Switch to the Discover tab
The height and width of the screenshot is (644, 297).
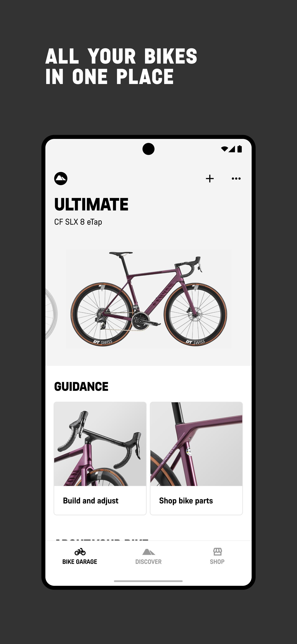coord(148,562)
